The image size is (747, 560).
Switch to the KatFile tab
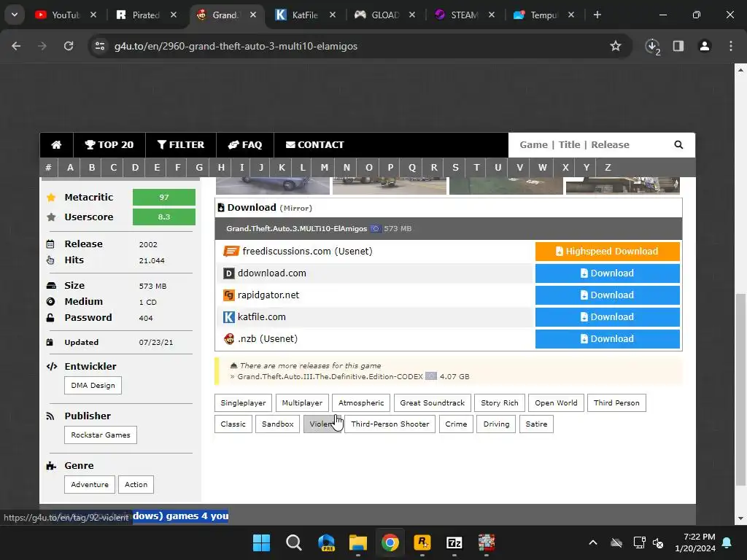[x=304, y=15]
